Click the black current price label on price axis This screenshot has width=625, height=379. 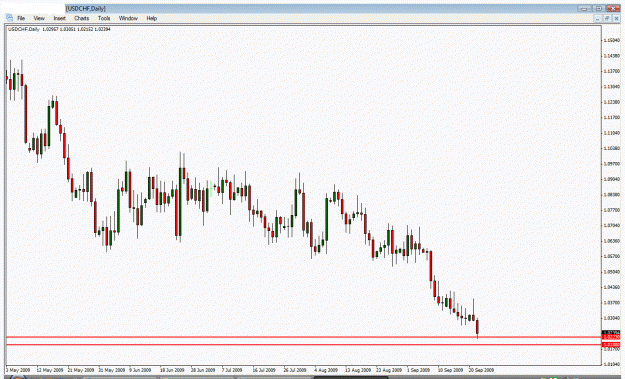(x=611, y=332)
